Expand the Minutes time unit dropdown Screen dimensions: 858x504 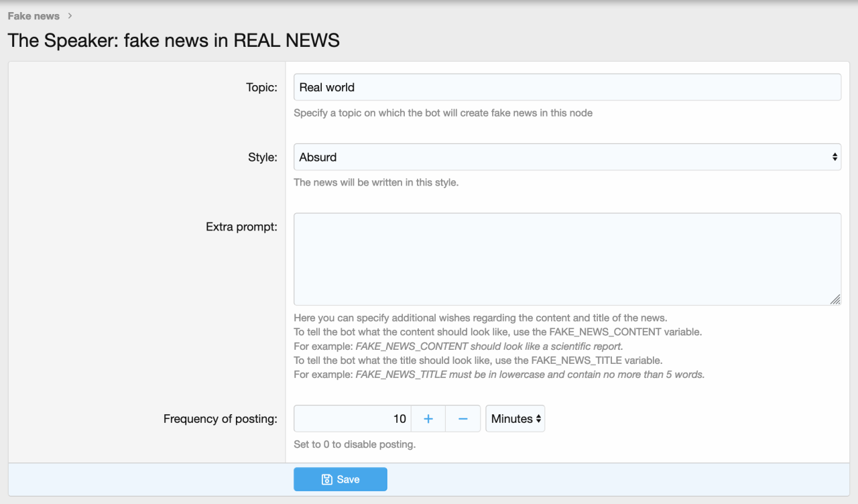515,419
